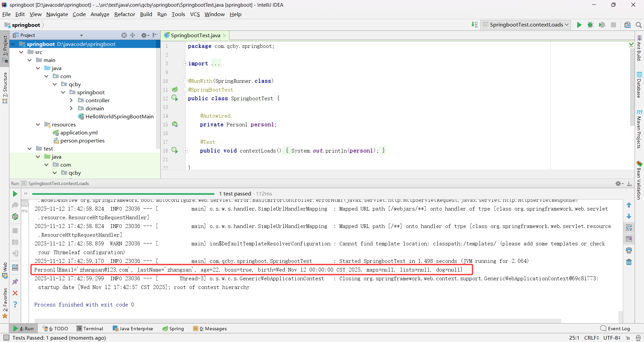
Task: Click autowired dependency gutter icon on line 15
Action: tap(175, 124)
